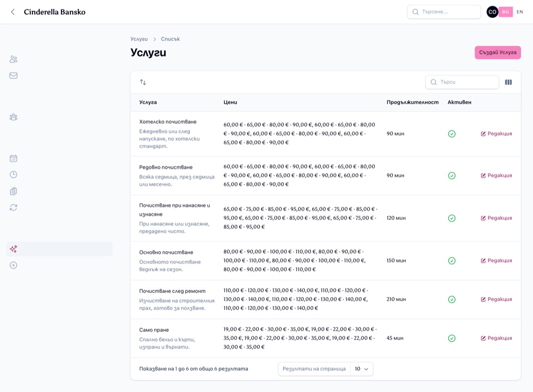Image resolution: width=533 pixels, height=392 pixels.
Task: Click the Създай Услуга button
Action: pyautogui.click(x=498, y=52)
